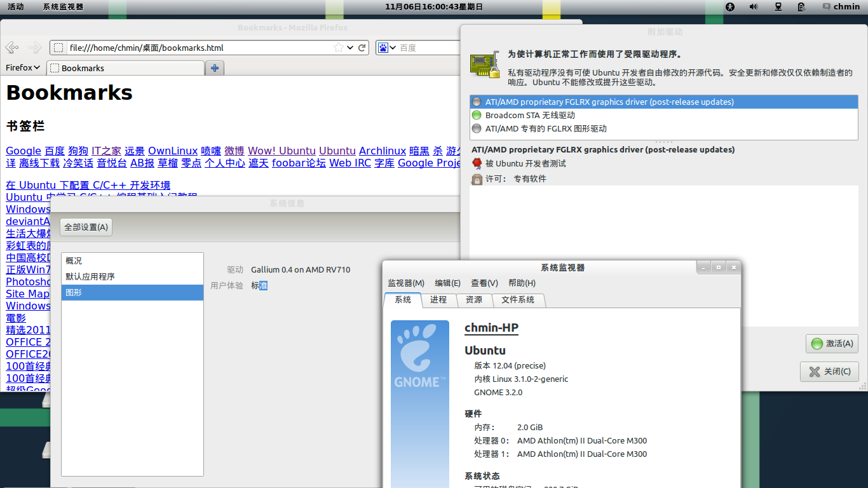Select 图形 in 系统信息 sidebar
The height and width of the screenshot is (488, 868).
[132, 292]
